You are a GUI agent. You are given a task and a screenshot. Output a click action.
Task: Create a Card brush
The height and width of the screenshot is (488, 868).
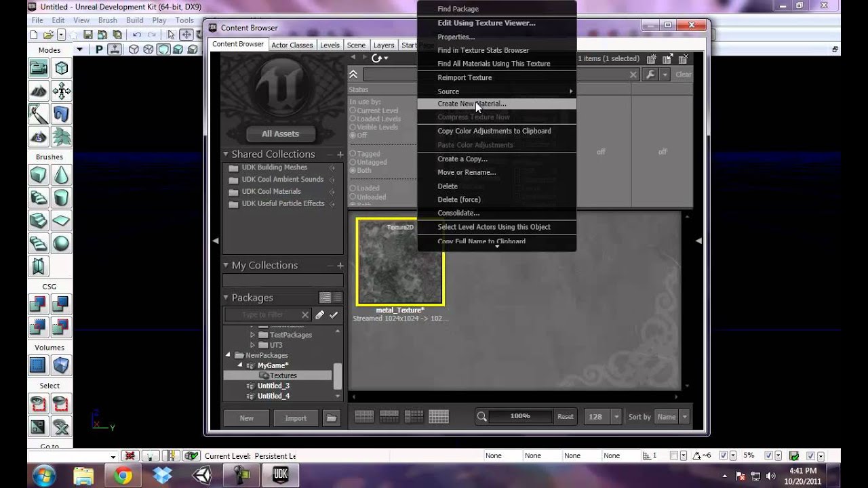tap(38, 266)
